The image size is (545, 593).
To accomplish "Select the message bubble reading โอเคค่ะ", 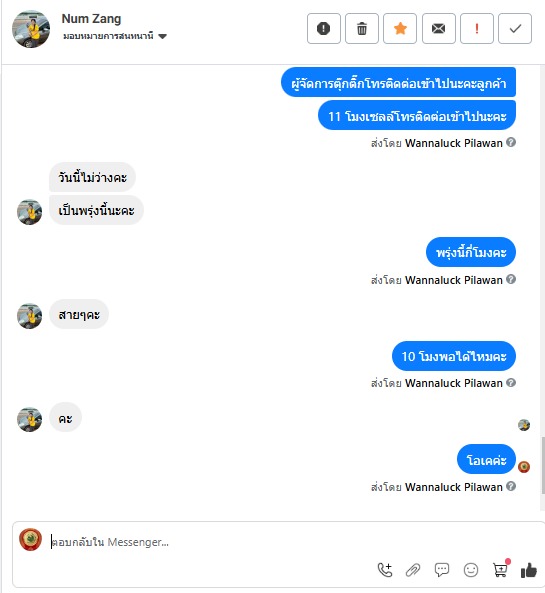I will pos(486,459).
